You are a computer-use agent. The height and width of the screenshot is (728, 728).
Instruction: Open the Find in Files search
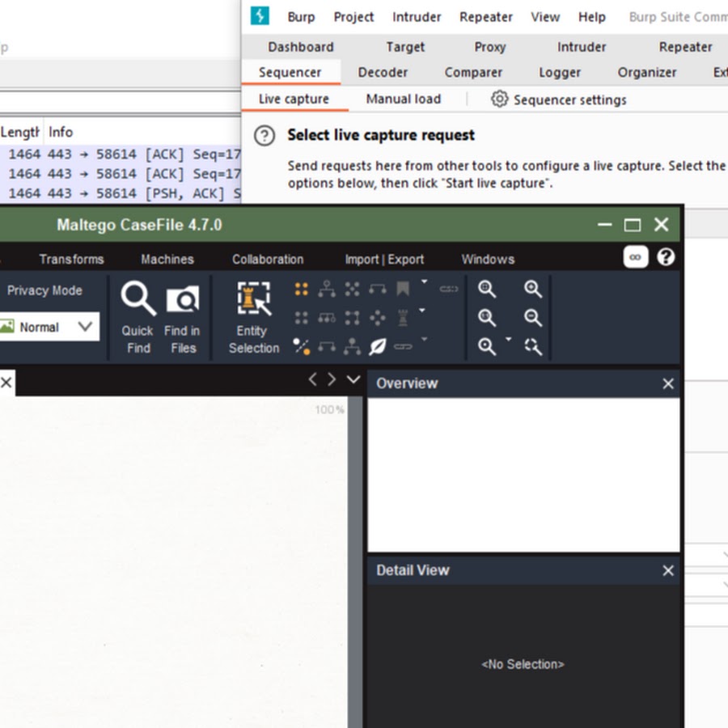pyautogui.click(x=183, y=318)
